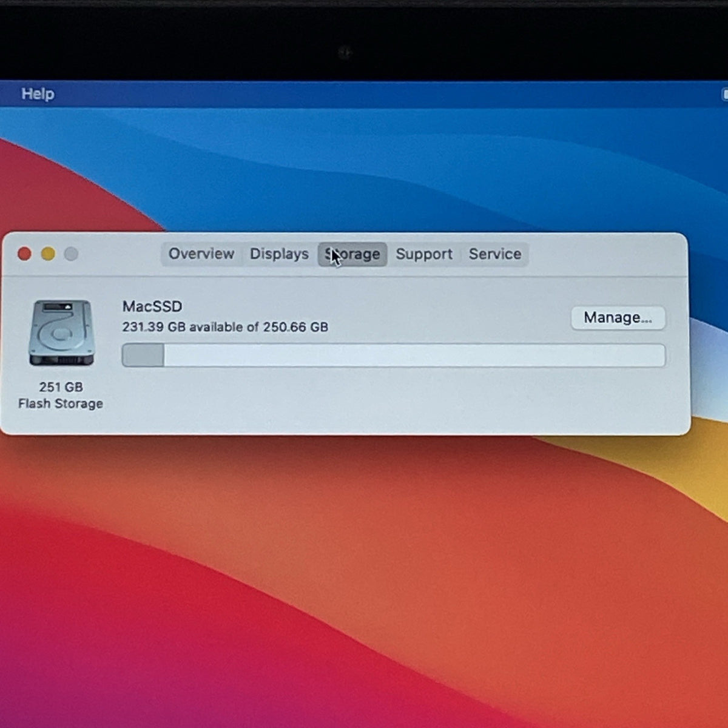Switch to the Displays tab
Image resolution: width=728 pixels, height=728 pixels.
(279, 254)
